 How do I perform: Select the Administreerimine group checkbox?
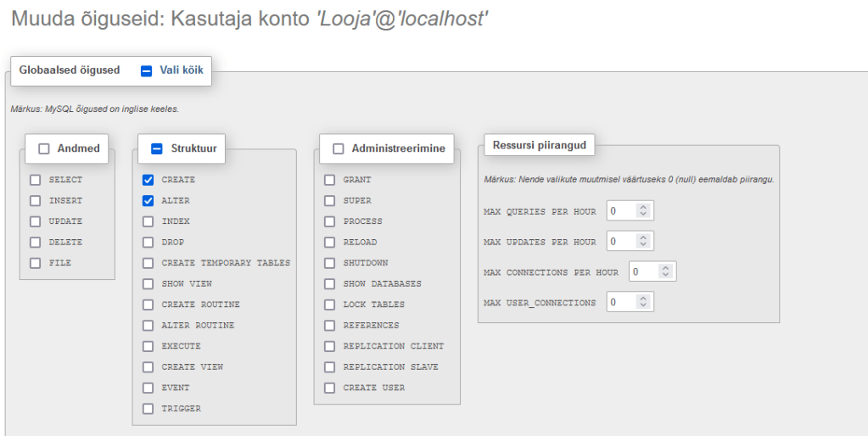(x=338, y=148)
